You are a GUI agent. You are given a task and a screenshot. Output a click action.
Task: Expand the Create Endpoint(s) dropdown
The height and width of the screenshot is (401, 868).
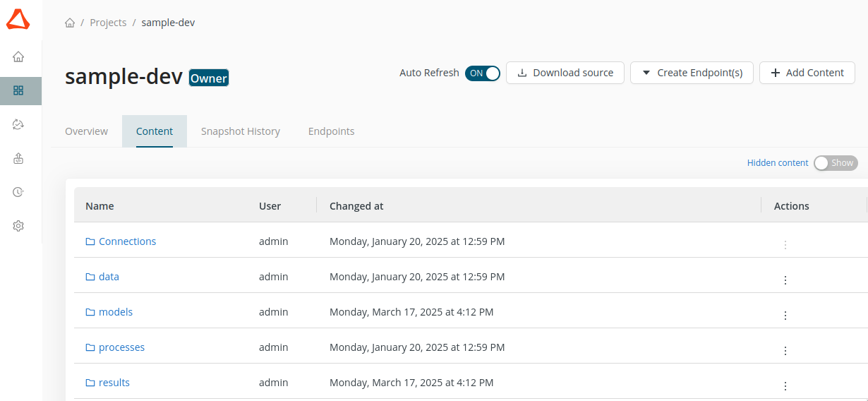coord(692,73)
